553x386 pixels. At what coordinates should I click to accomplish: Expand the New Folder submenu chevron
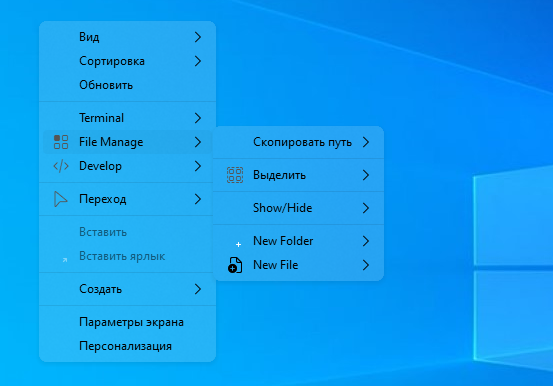pyautogui.click(x=366, y=241)
